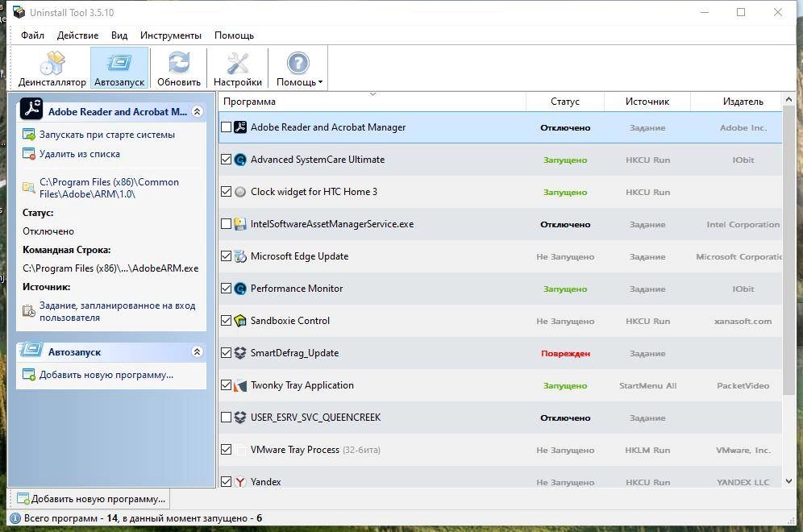Select the VMware Tray Process row text
This screenshot has width=803, height=532.
(295, 450)
